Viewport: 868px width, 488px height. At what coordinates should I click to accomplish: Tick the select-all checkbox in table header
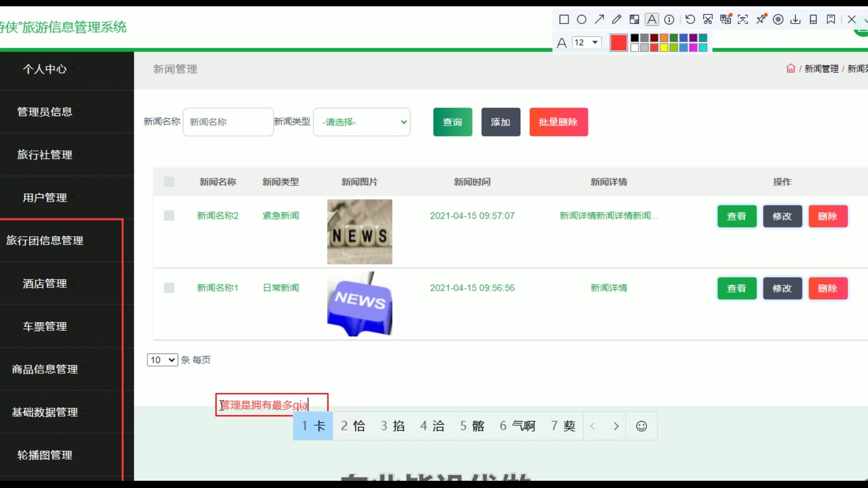pos(169,182)
